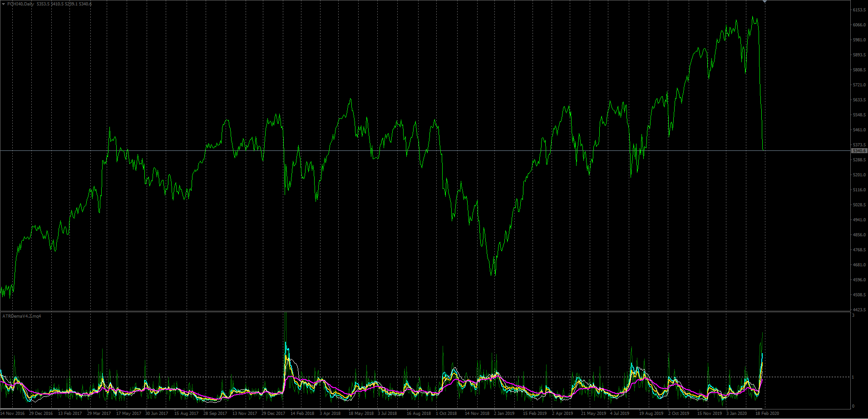Click the indicator scale label 3
The image size is (868, 419).
tap(853, 315)
